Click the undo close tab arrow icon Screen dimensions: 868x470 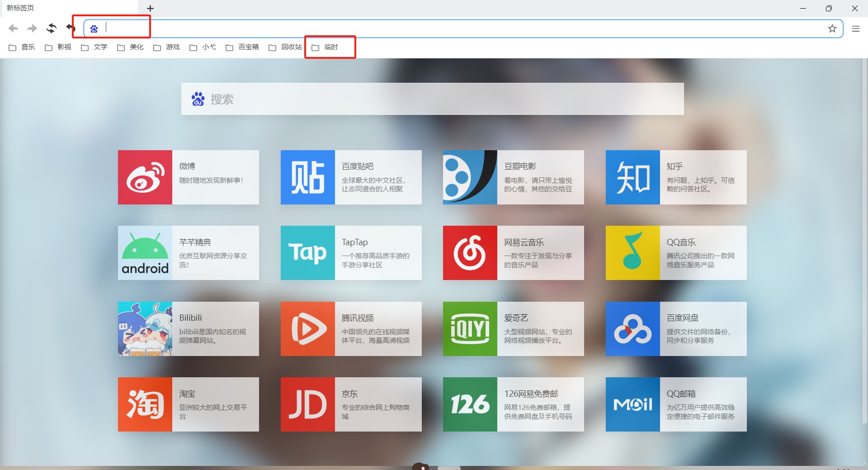[x=70, y=28]
